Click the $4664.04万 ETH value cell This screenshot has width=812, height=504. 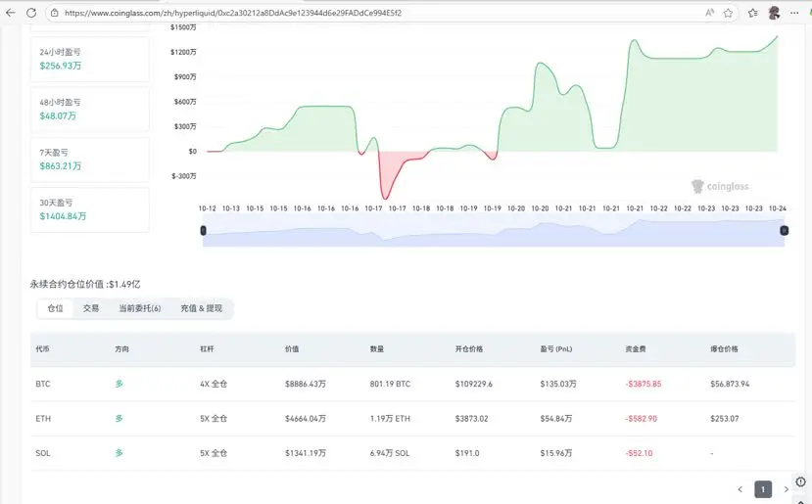tap(306, 419)
